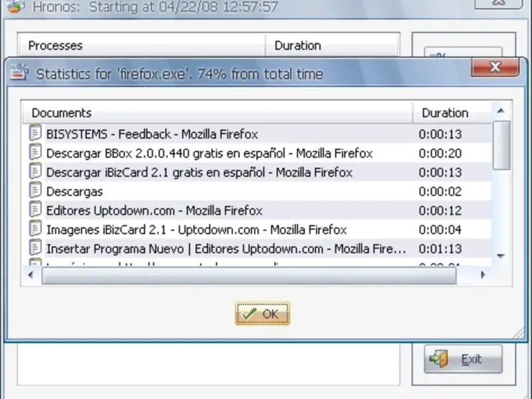Click the Processes header in Hronos window
532x399 pixels.
[142, 45]
